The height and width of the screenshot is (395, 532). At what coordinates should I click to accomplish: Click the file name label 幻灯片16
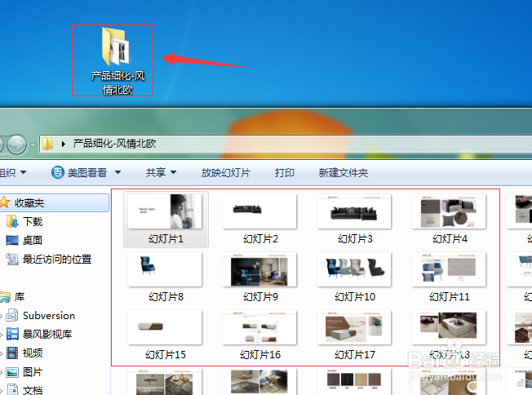(x=260, y=355)
